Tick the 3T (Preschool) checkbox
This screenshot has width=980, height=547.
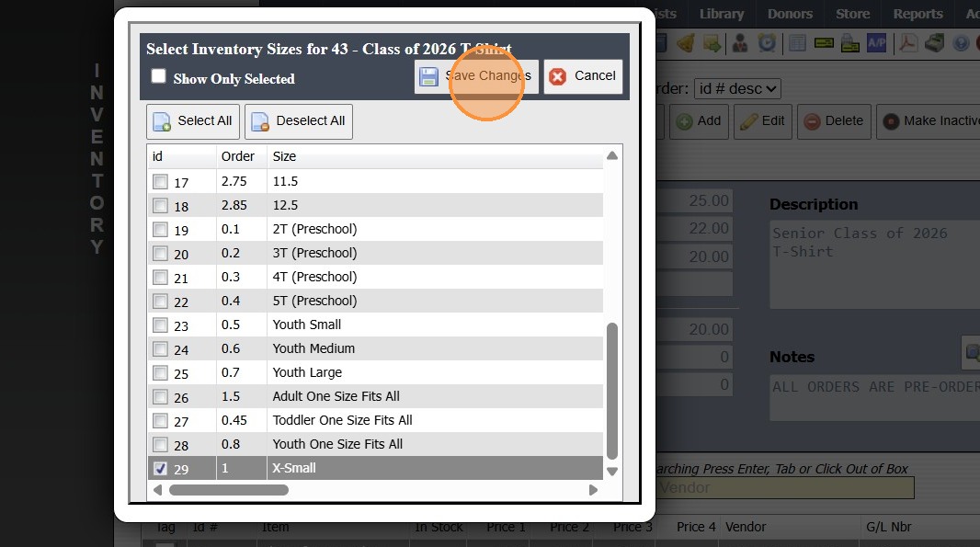click(x=160, y=253)
